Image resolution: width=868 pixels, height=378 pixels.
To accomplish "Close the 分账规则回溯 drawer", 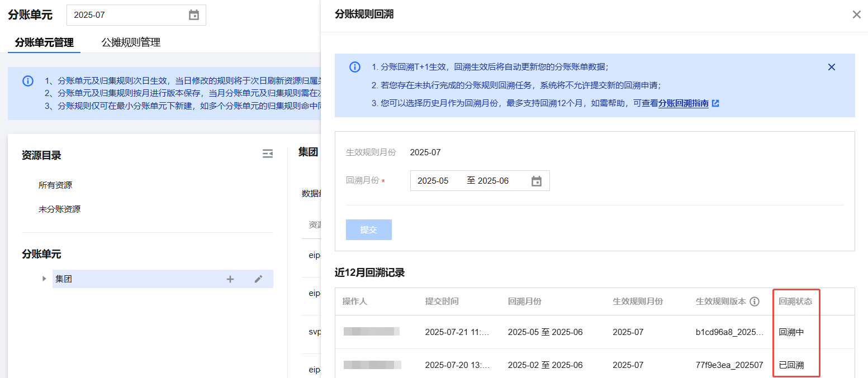I will point(856,15).
